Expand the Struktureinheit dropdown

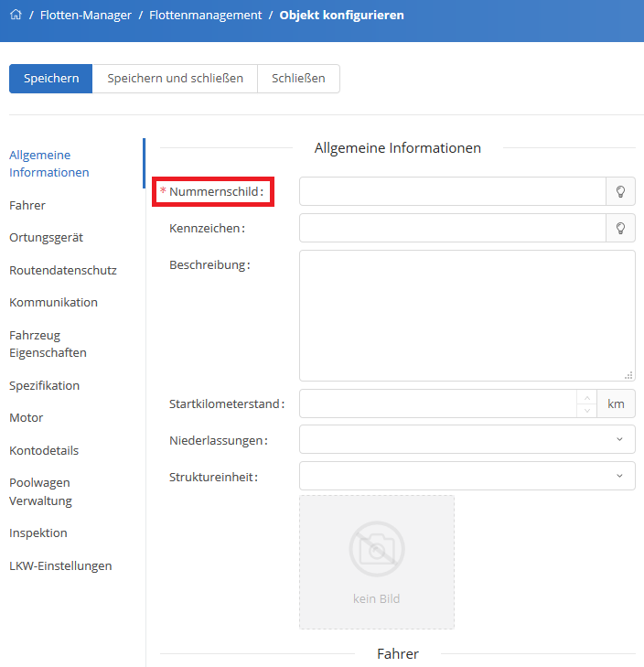[467, 476]
